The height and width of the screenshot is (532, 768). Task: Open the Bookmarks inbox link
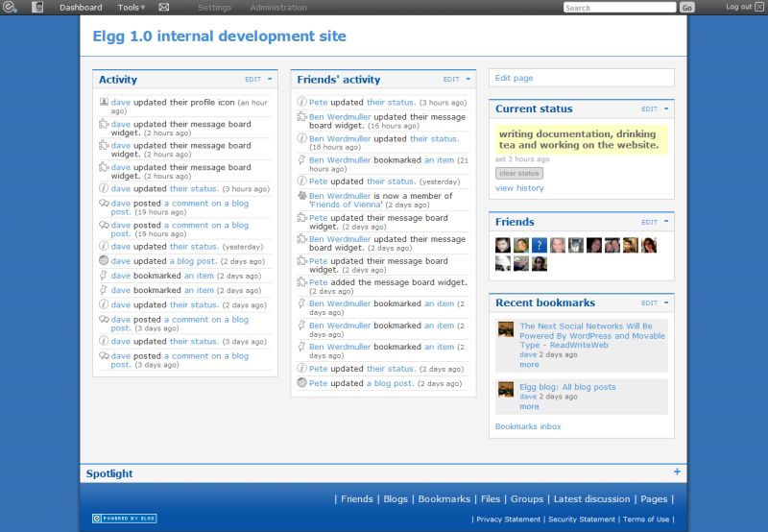528,426
